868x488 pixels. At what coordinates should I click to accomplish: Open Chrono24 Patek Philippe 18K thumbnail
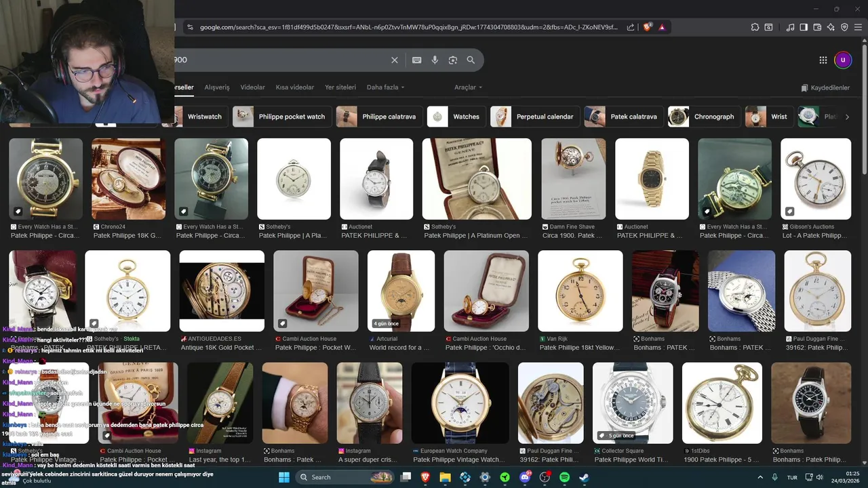coord(129,179)
